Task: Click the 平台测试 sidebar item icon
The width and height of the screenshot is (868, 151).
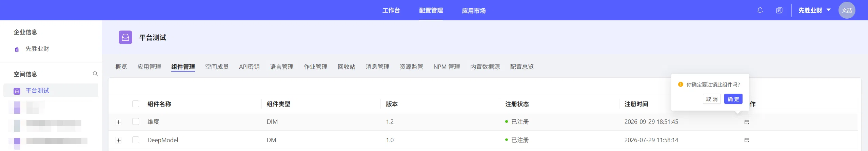Action: (17, 91)
